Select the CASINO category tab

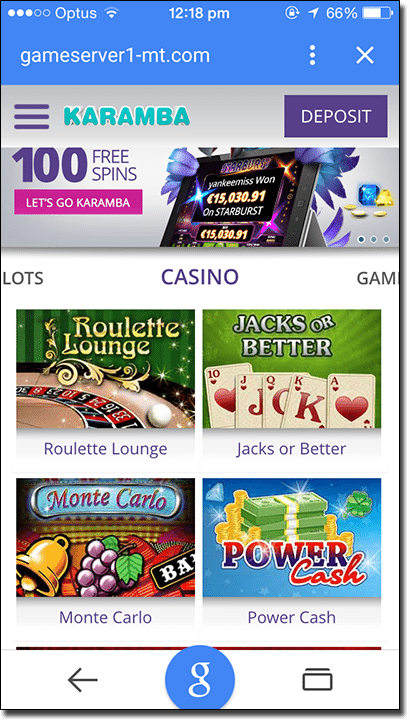tap(200, 277)
